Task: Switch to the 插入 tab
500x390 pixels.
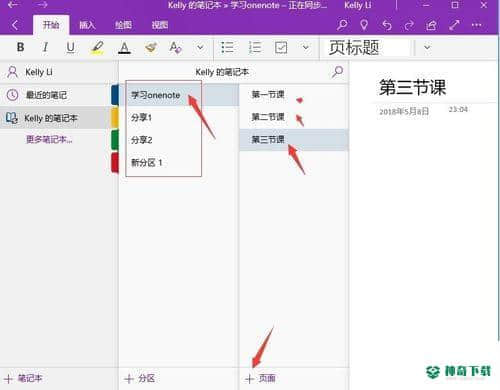Action: coord(87,25)
